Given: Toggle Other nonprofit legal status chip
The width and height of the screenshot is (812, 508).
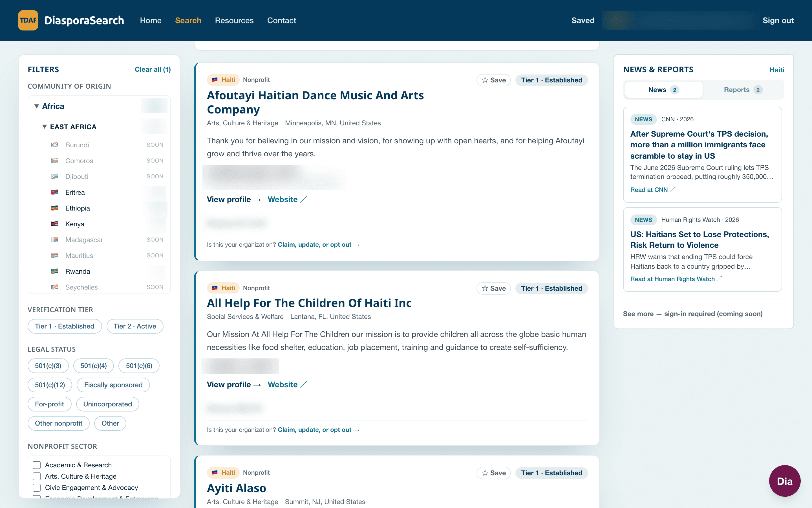Looking at the screenshot, I should [x=59, y=423].
